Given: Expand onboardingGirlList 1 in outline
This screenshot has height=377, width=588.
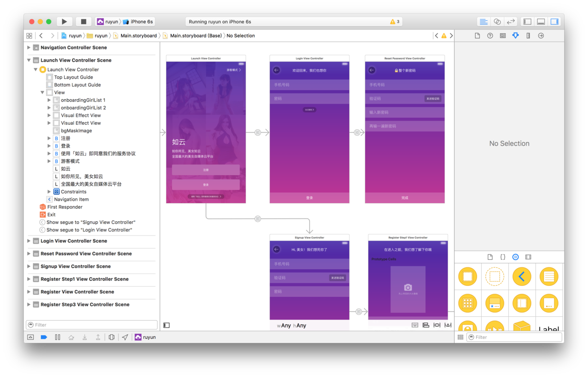Looking at the screenshot, I should pos(49,100).
